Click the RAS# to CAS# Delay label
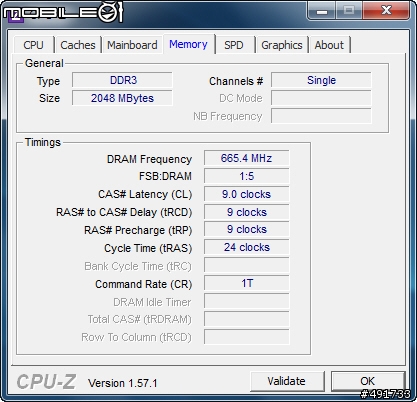 [x=124, y=212]
